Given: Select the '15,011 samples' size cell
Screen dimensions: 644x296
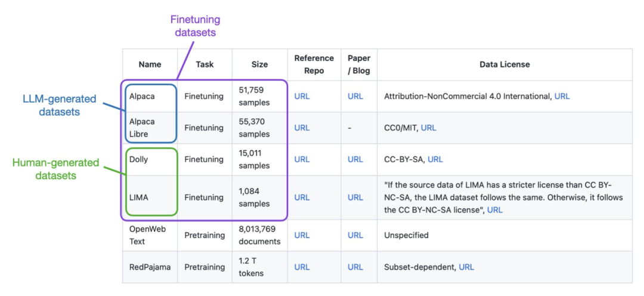Looking at the screenshot, I should (259, 159).
